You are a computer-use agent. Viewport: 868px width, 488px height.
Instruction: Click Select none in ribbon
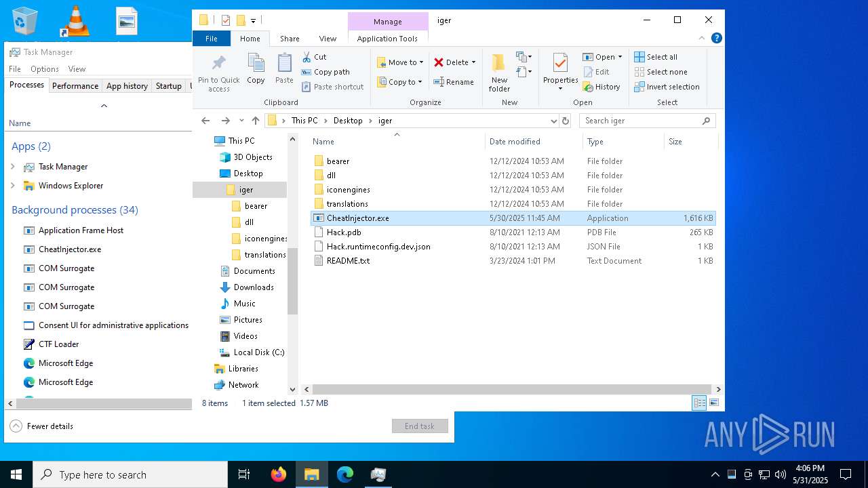pos(660,72)
